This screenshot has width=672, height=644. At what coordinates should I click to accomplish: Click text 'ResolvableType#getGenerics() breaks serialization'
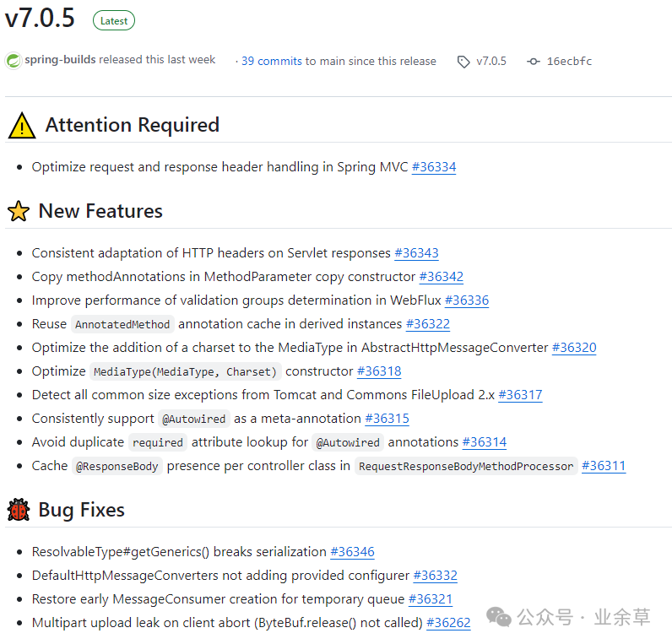[179, 551]
